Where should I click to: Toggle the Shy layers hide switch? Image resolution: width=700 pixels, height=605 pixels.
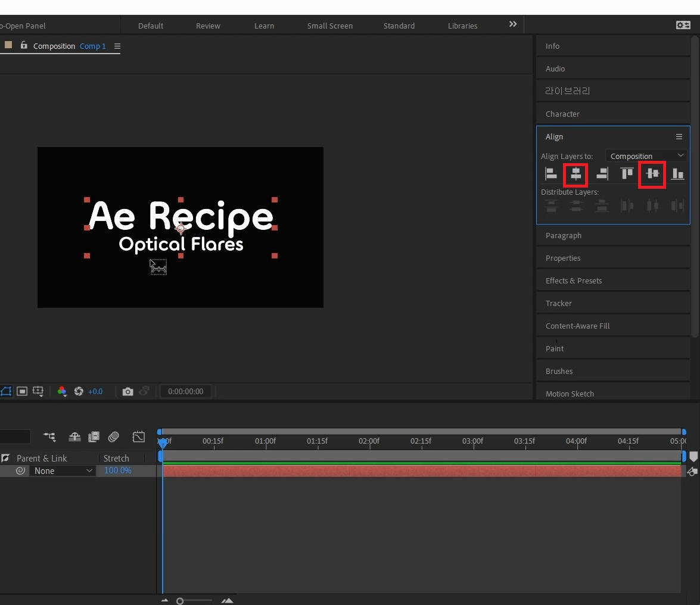pos(74,437)
